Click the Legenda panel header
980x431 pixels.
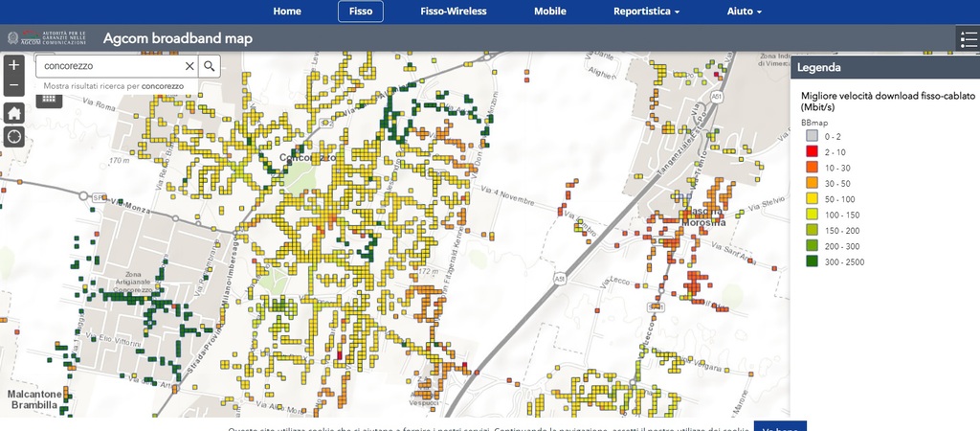coord(885,68)
